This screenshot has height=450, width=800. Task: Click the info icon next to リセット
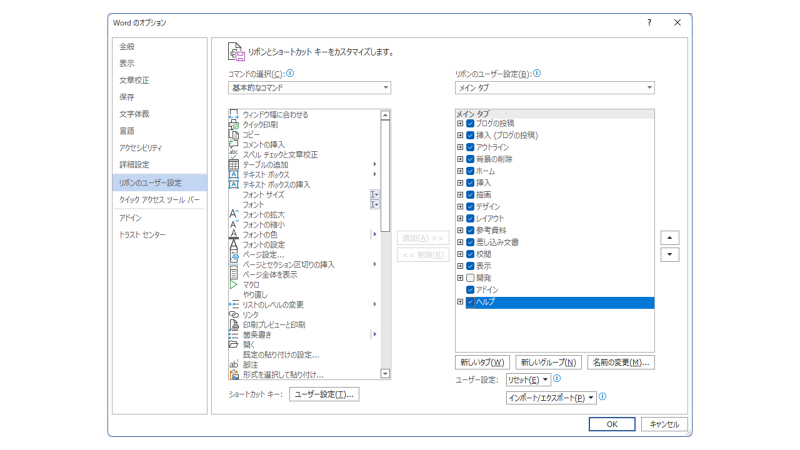click(x=557, y=379)
